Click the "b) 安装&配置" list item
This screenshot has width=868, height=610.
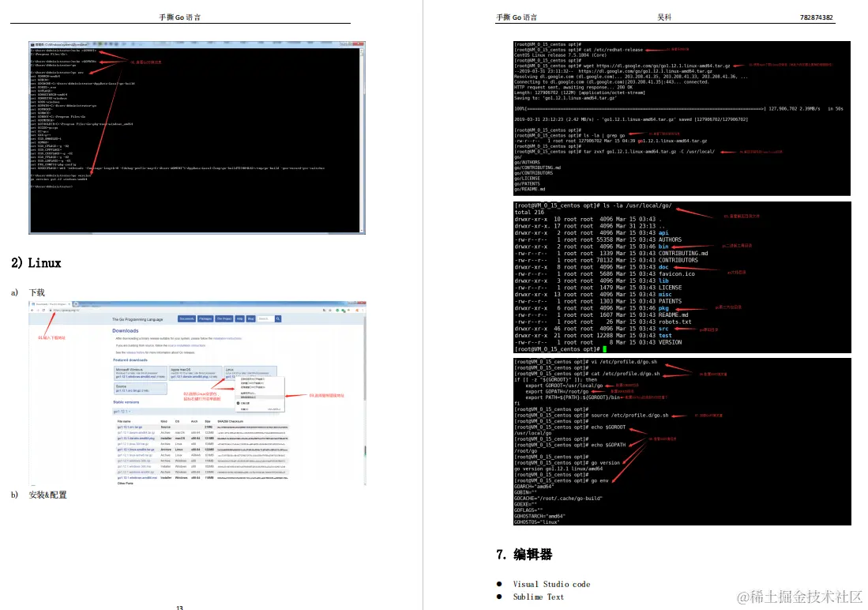39,495
